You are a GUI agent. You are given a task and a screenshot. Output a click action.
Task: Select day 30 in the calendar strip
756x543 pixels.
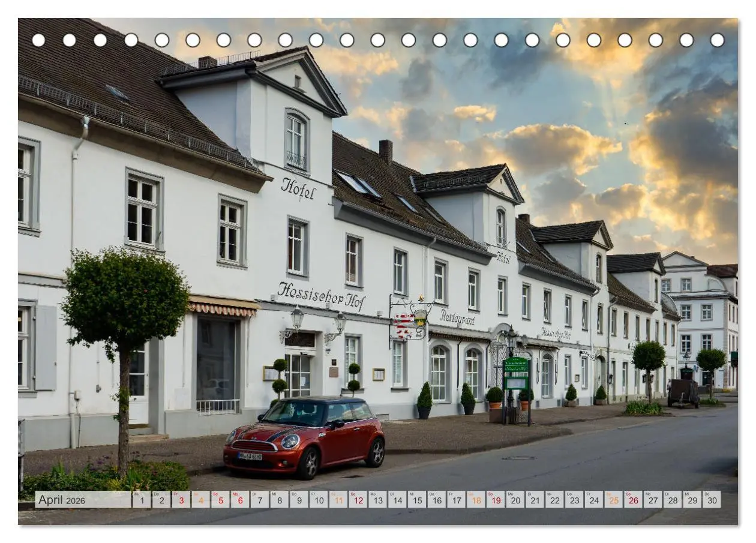pos(712,500)
